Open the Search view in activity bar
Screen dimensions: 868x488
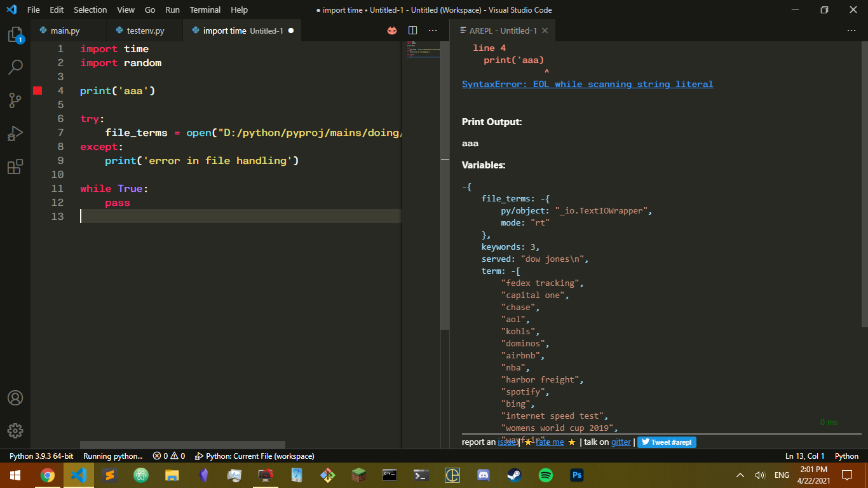15,67
